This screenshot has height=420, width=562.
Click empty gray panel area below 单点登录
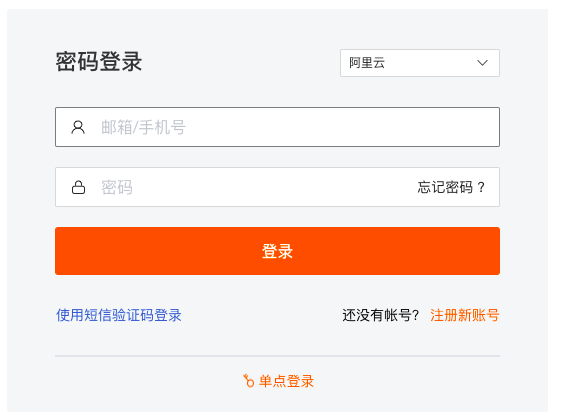click(277, 401)
